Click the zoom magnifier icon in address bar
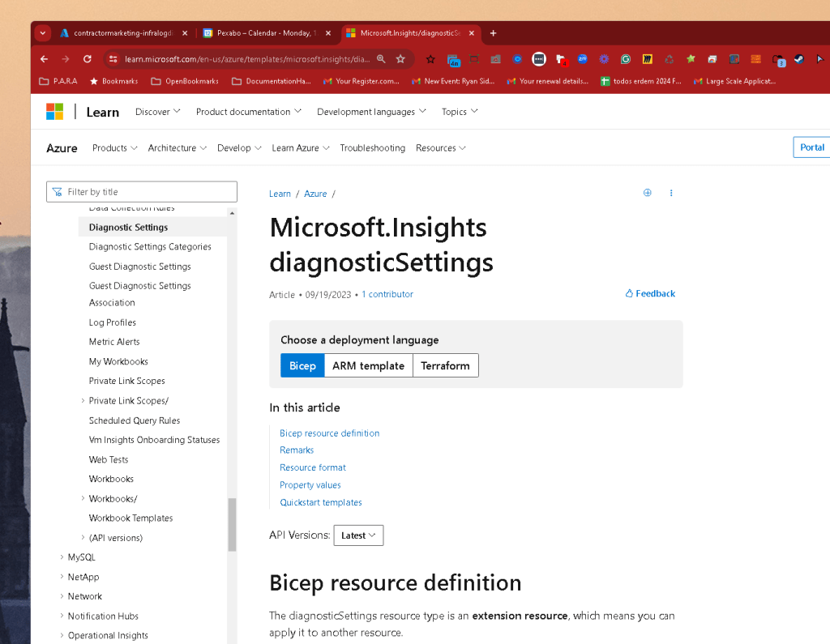 [381, 59]
